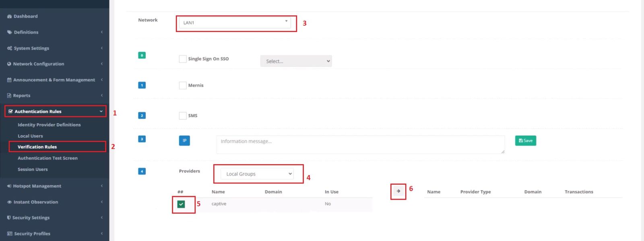Screen dimensions: 644x241
Task: Check the SMS verification checkbox
Action: tap(183, 115)
